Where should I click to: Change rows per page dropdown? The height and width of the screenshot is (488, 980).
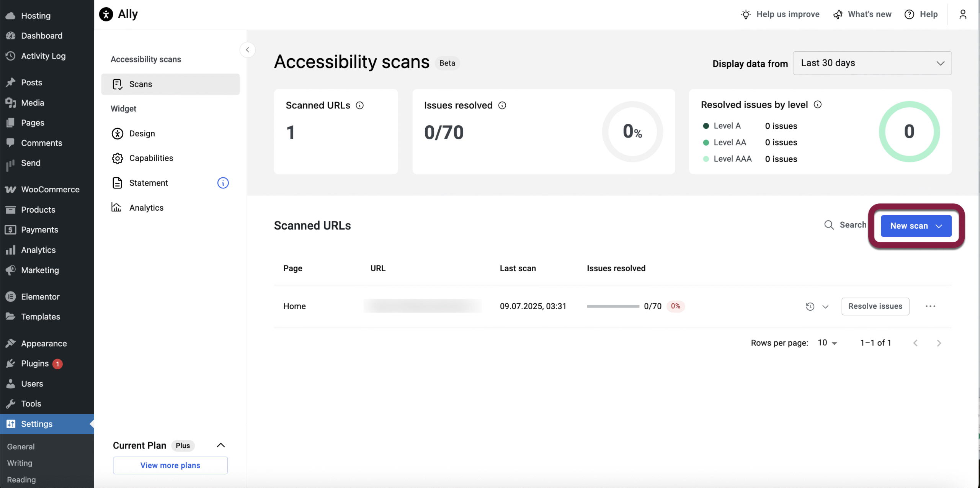point(827,343)
